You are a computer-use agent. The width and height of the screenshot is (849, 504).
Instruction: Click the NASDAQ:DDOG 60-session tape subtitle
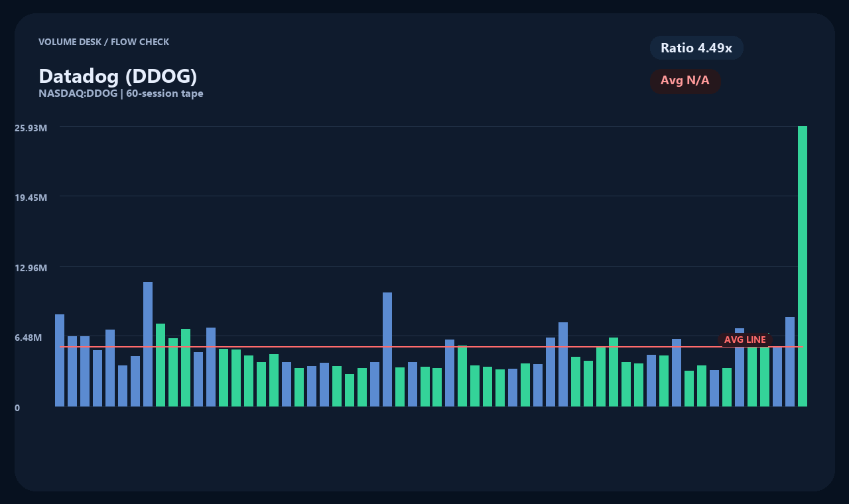[x=121, y=94]
